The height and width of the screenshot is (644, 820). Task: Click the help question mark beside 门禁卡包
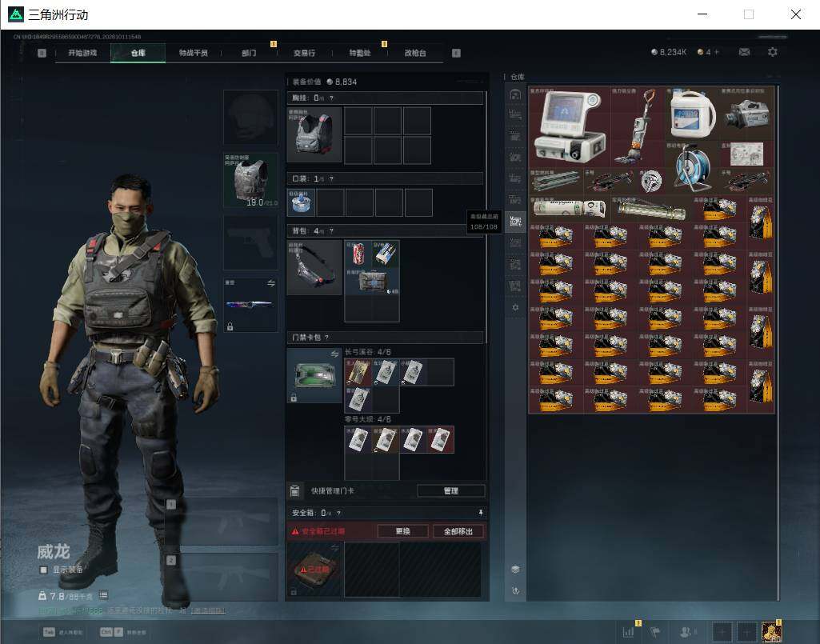pos(327,338)
